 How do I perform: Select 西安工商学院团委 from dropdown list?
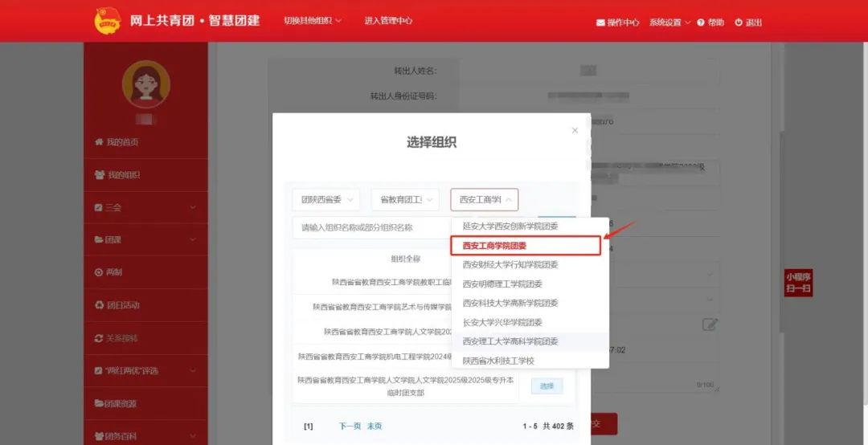point(526,246)
